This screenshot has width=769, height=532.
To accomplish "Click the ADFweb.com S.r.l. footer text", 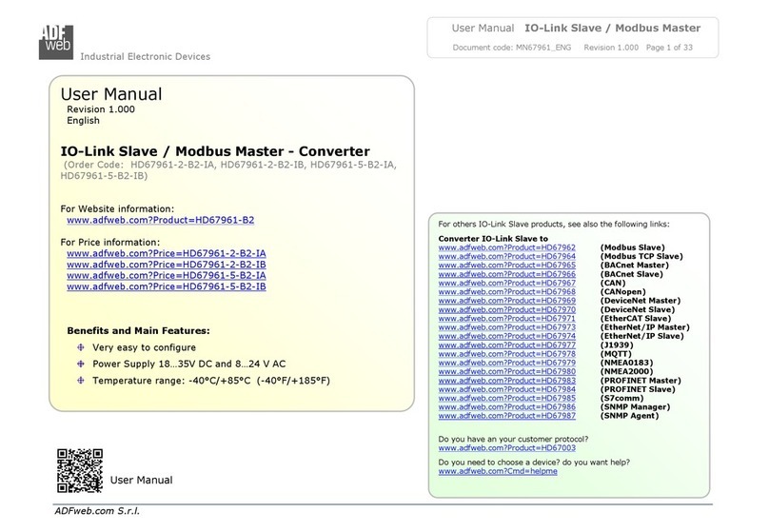I will (x=97, y=511).
